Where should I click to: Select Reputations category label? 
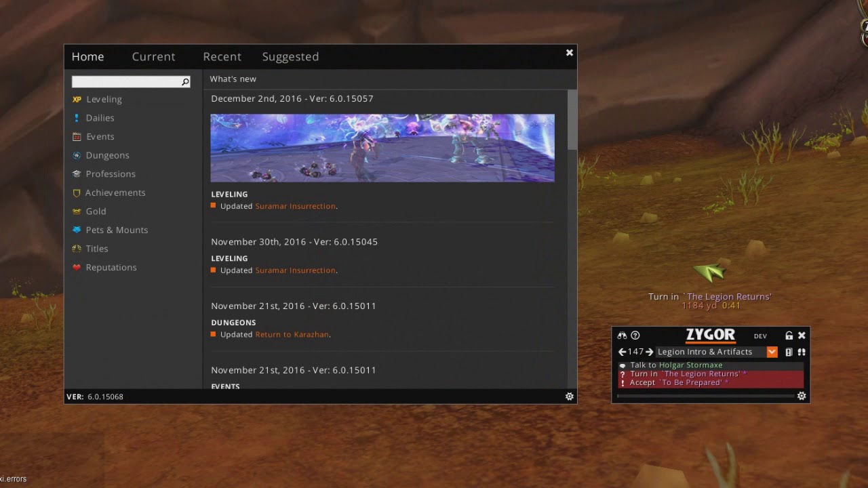[x=111, y=268]
